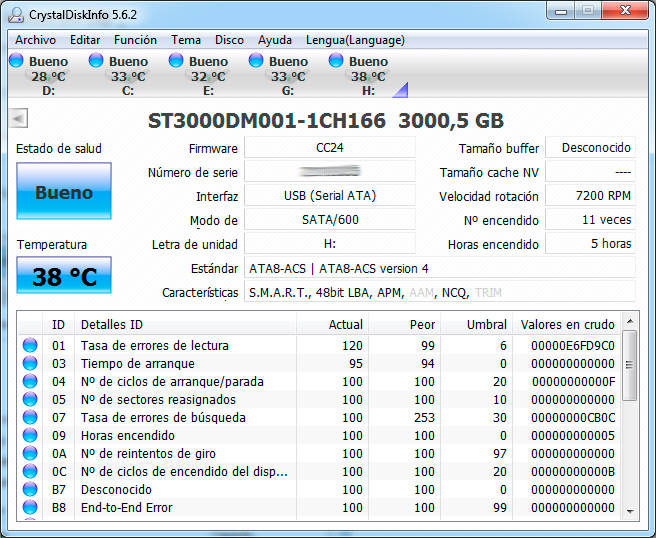Click the blue status orb for disk H:
Image resolution: width=656 pixels, height=538 pixels.
tap(336, 60)
